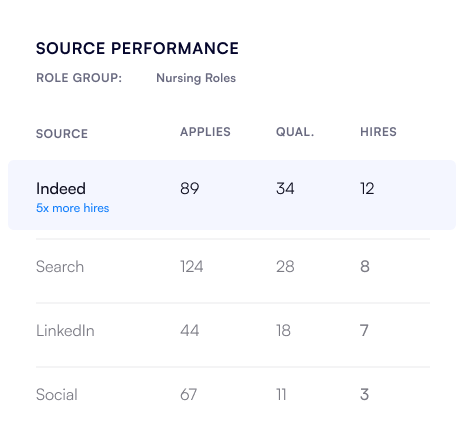Click Search's 124 applies value
466x444 pixels.
tap(192, 267)
